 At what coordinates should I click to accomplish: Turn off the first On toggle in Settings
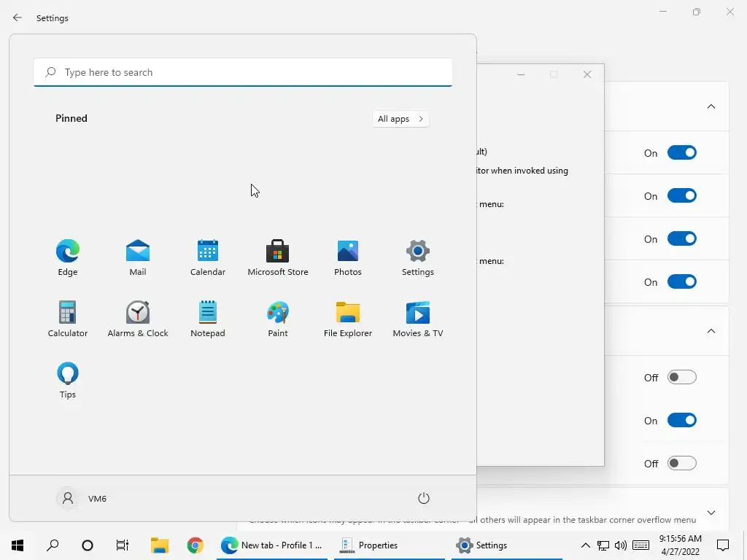point(682,153)
